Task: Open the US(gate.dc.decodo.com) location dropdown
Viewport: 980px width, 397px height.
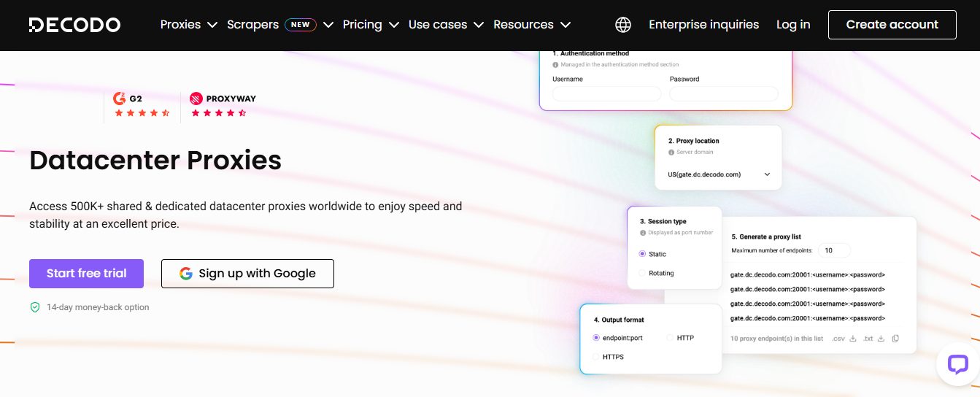Action: (x=719, y=174)
